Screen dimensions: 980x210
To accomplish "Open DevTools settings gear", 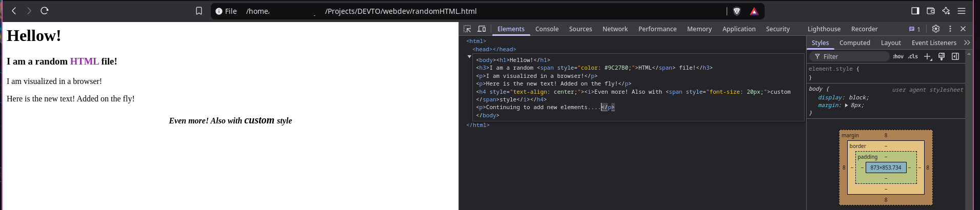I will [x=936, y=29].
